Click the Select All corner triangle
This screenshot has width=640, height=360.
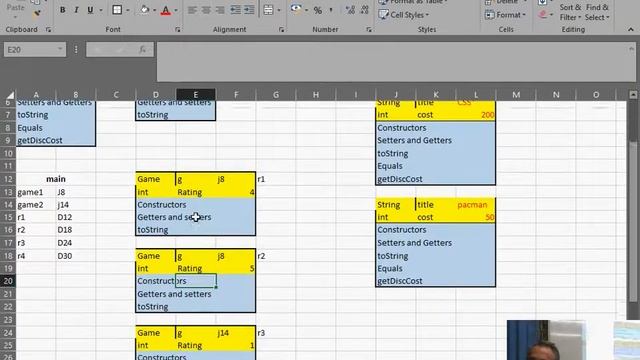[x=9, y=95]
